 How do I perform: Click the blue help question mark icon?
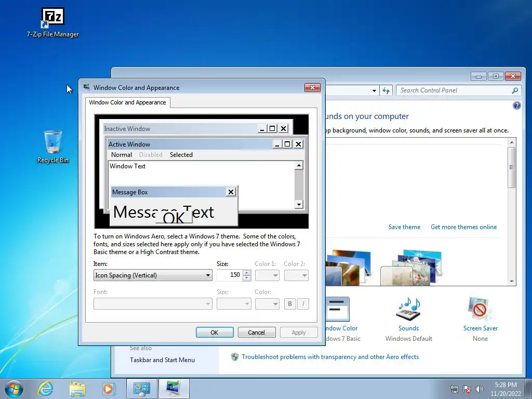click(x=516, y=105)
